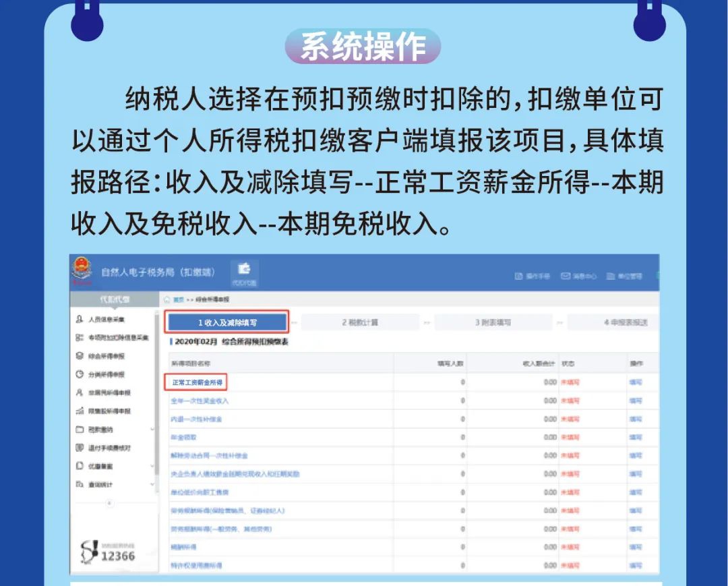Image resolution: width=728 pixels, height=586 pixels.
Task: Click the 查询统计 sidebar icon
Action: click(80, 484)
